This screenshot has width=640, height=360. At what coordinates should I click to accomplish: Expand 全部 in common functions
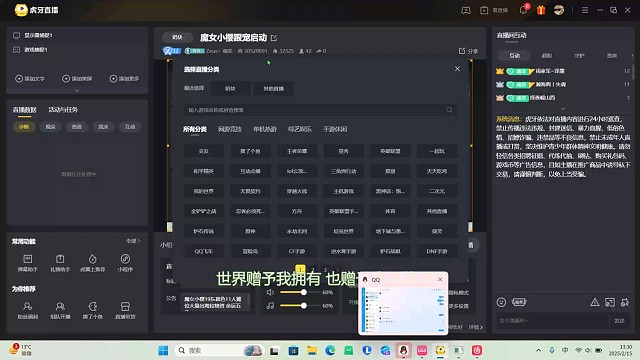tap(133, 241)
